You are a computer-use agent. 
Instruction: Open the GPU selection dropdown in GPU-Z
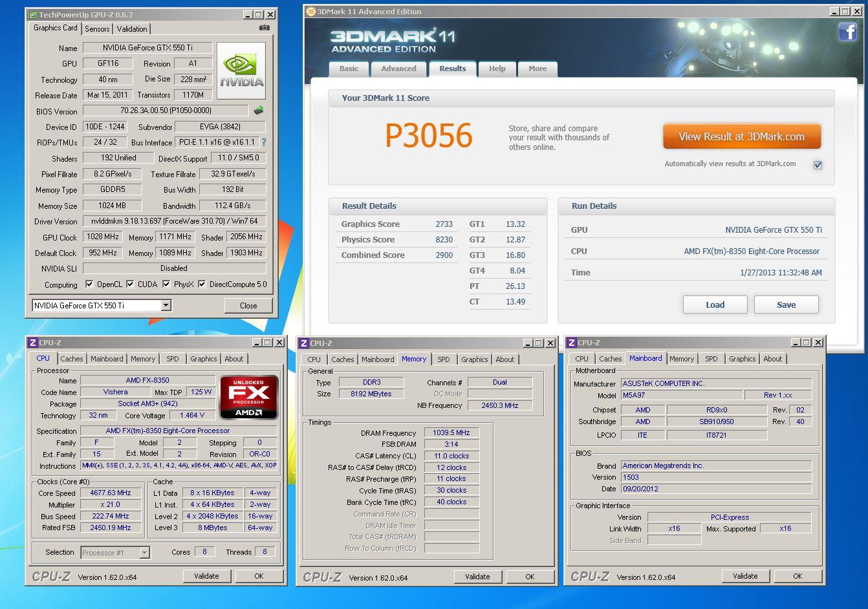(x=166, y=305)
